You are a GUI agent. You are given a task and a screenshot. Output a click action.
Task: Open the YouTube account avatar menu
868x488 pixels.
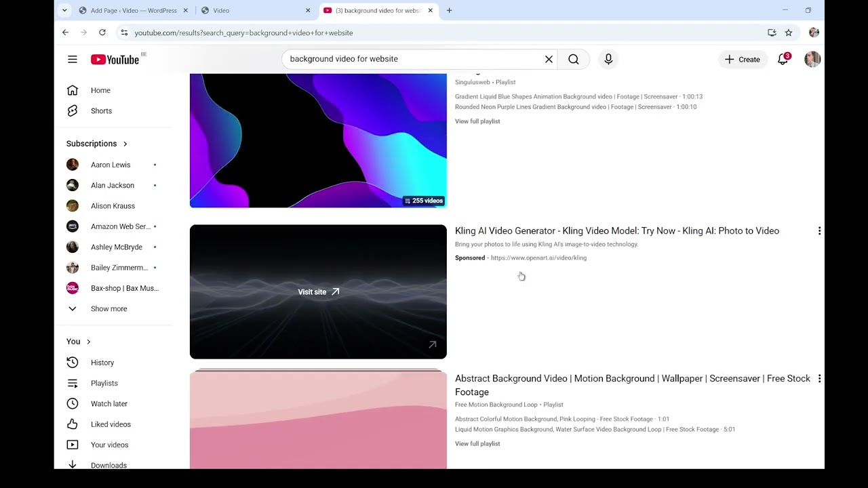[812, 59]
